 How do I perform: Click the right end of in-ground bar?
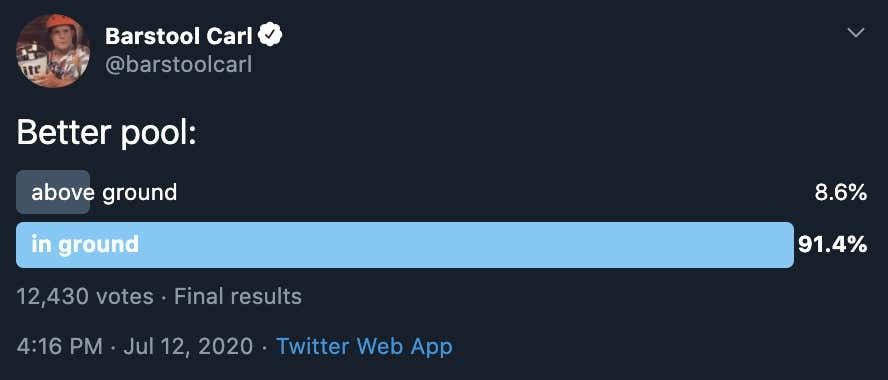(x=787, y=245)
